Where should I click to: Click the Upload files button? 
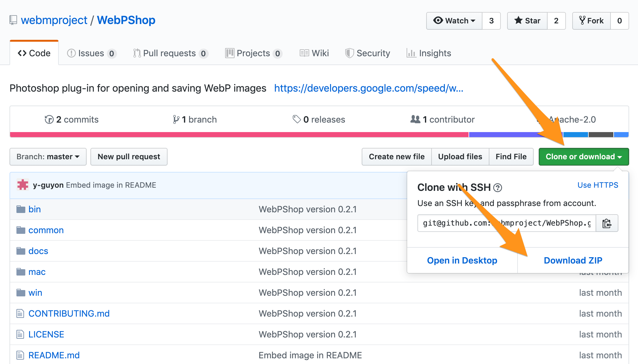pos(460,157)
